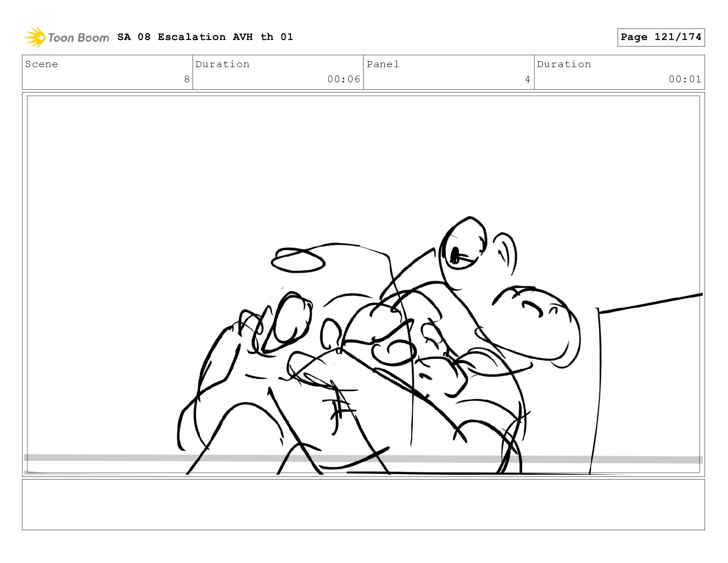Image resolution: width=728 pixels, height=563 pixels.
Task: Click the panel duration value '00:01'
Action: point(685,79)
